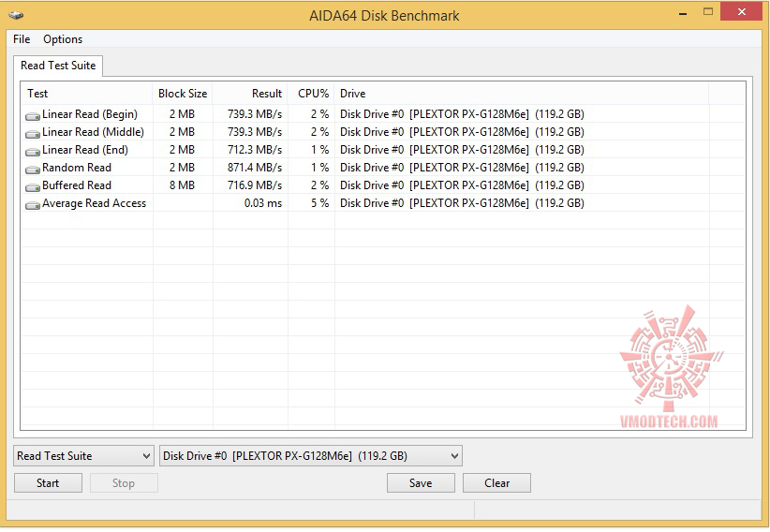Click the disk icon beside Random Read
This screenshot has width=770, height=532.
(33, 170)
